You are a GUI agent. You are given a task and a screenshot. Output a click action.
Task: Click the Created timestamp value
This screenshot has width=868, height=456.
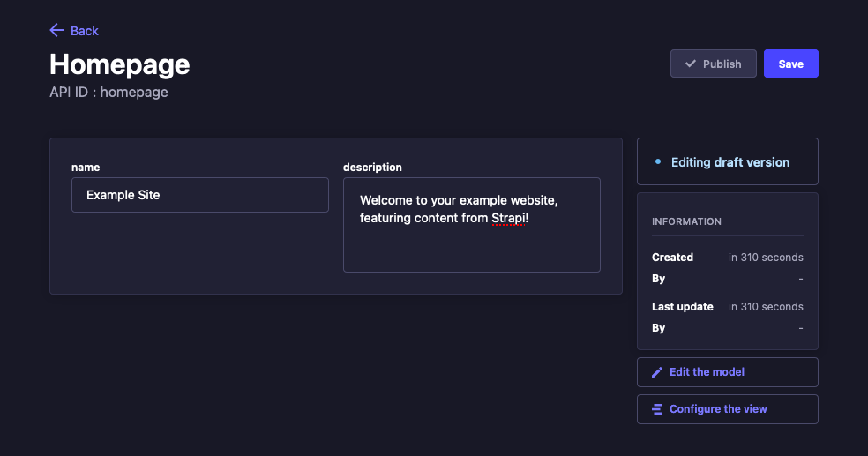pyautogui.click(x=766, y=258)
